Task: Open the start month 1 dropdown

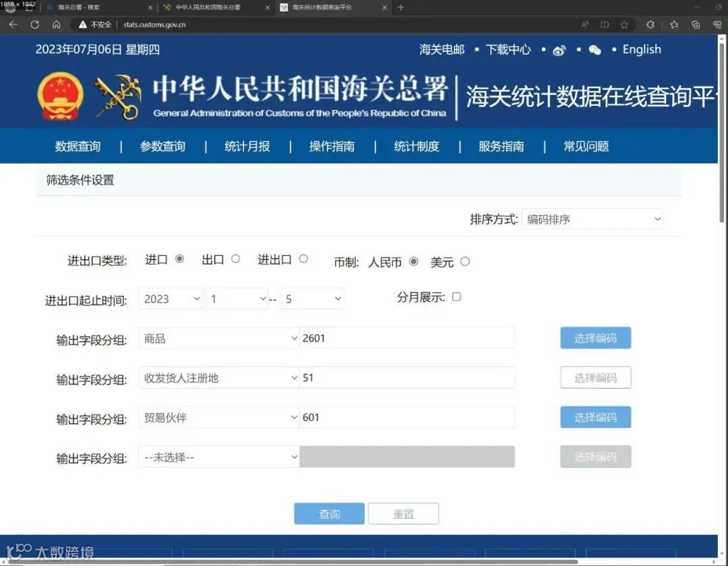Action: coord(237,298)
